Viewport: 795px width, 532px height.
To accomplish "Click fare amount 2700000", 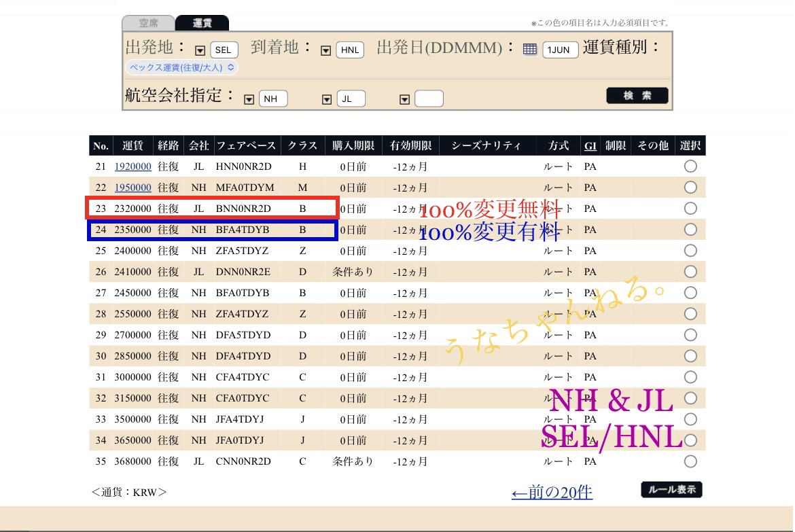I will click(x=132, y=335).
